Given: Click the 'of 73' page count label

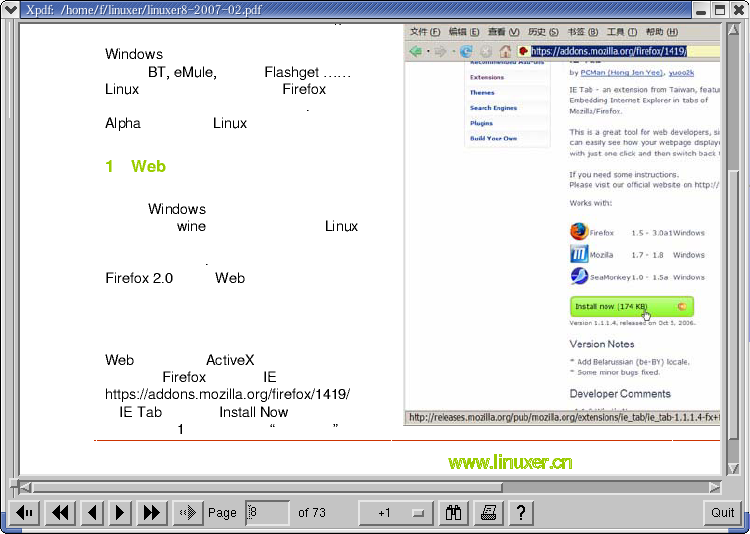Looking at the screenshot, I should [x=311, y=513].
